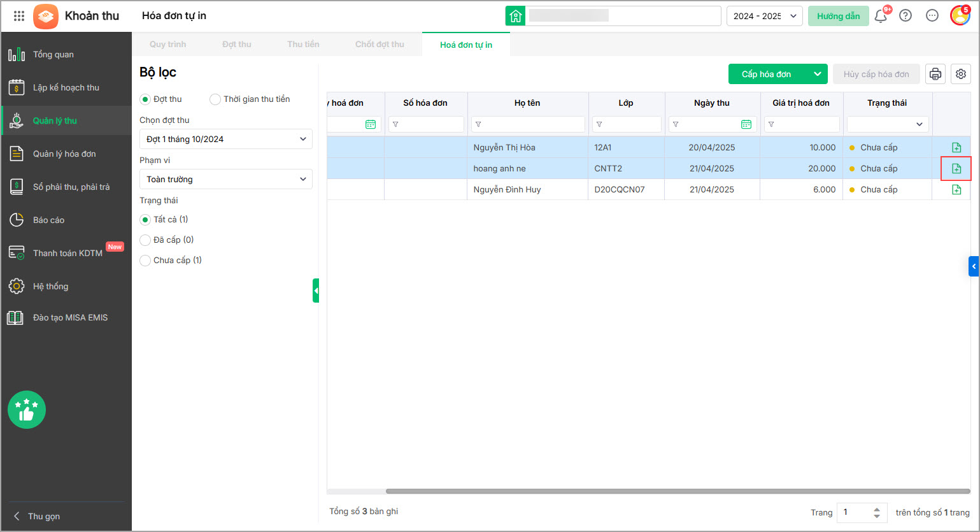The height and width of the screenshot is (532, 980).
Task: Open calendar picker in Ngày thu filter
Action: [x=746, y=124]
